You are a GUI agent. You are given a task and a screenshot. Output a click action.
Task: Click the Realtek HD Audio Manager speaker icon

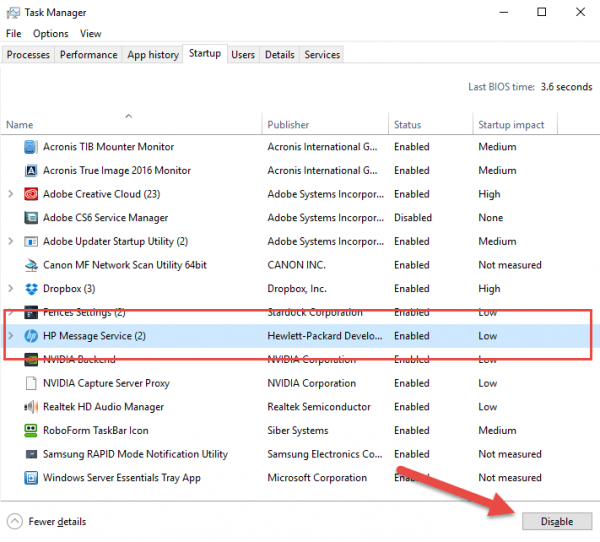pyautogui.click(x=31, y=407)
